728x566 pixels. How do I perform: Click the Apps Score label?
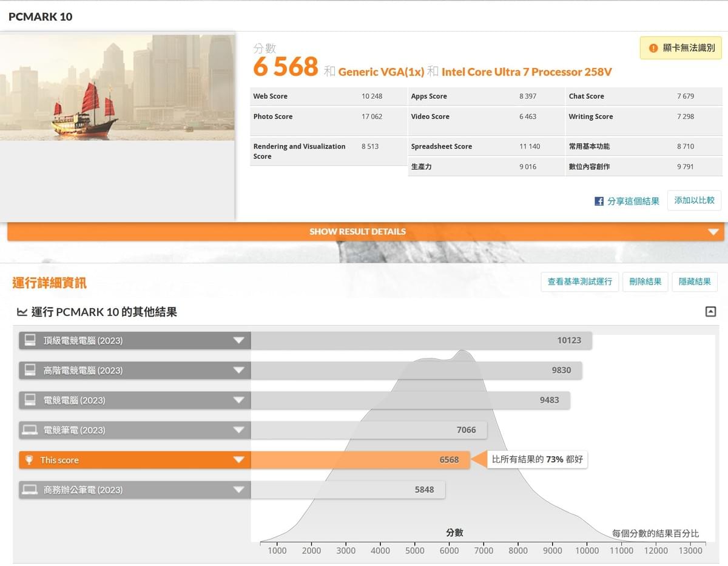click(429, 96)
